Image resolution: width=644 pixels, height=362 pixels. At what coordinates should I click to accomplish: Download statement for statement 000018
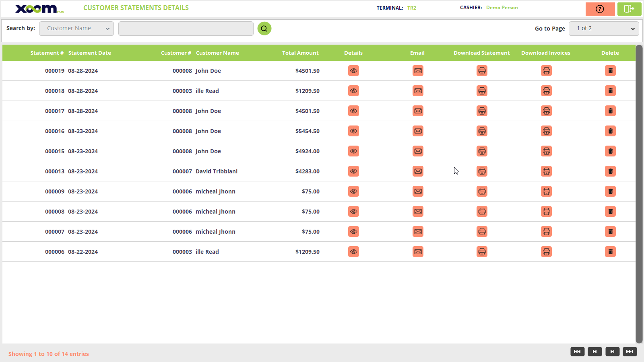482,91
